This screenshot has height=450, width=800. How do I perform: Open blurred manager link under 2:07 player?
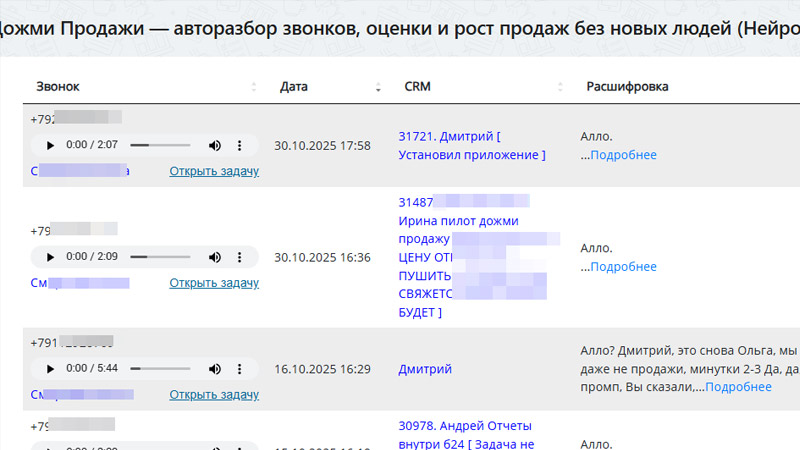pyautogui.click(x=80, y=170)
